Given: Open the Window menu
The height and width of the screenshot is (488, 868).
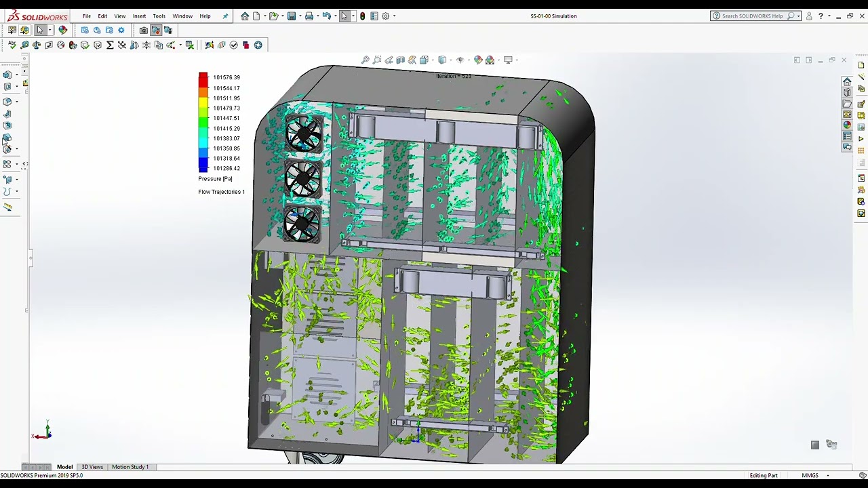Looking at the screenshot, I should click(x=182, y=16).
